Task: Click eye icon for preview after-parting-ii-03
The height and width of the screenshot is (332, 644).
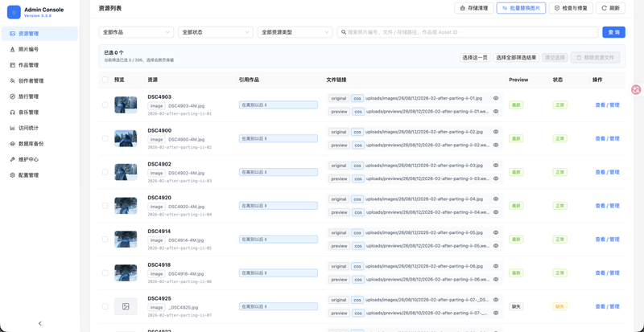Action: (496, 178)
